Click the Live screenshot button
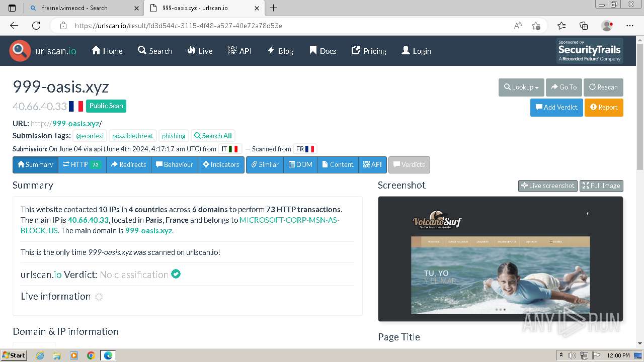Viewport: 644px width, 362px height. tap(548, 186)
